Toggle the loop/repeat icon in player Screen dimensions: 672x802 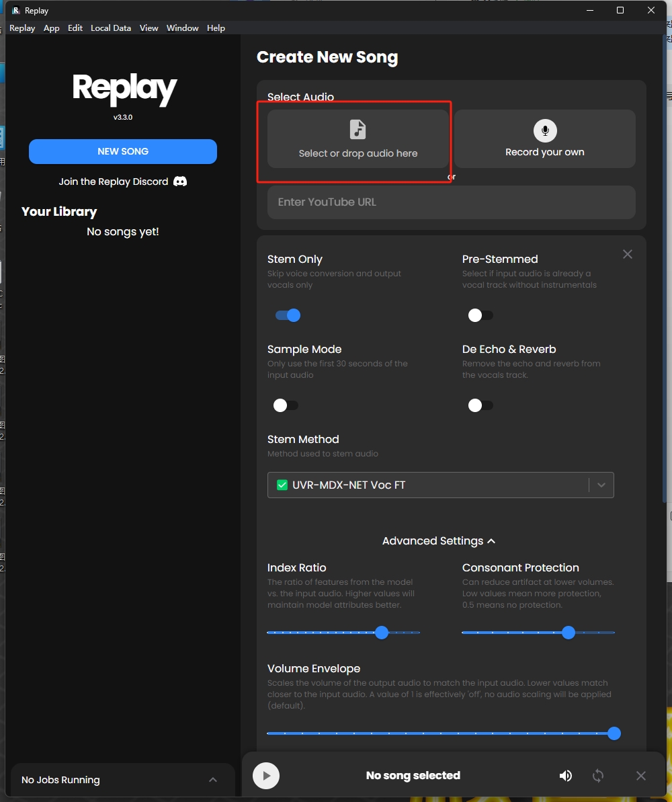598,776
